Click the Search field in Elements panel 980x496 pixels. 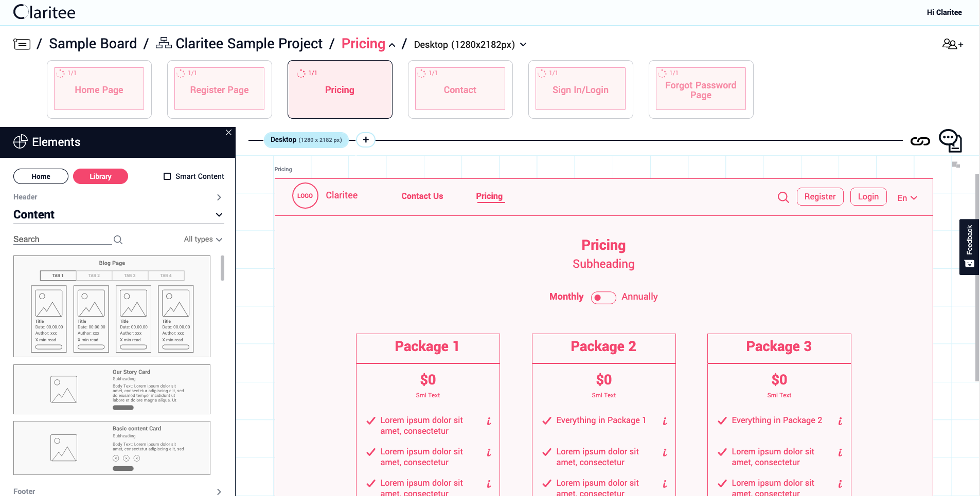[x=62, y=239]
